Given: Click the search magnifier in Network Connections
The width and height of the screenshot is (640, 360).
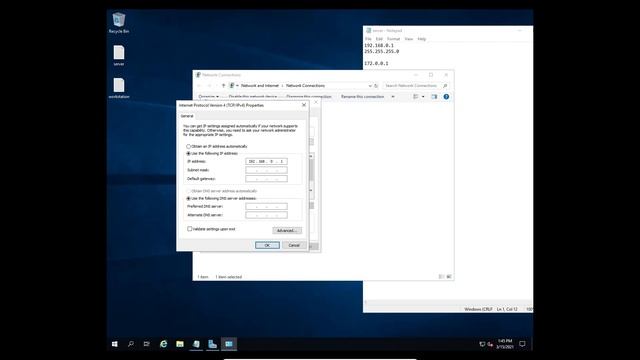Looking at the screenshot, I should coord(445,86).
